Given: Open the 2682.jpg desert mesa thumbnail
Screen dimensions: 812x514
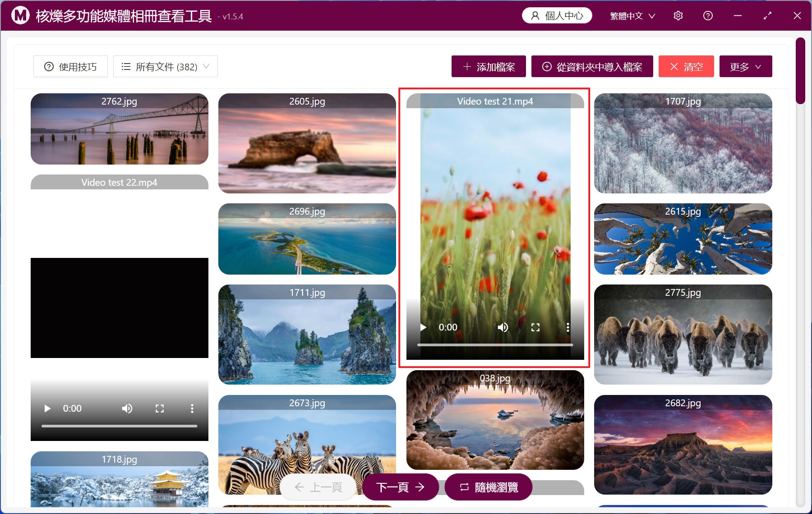Looking at the screenshot, I should pyautogui.click(x=683, y=445).
